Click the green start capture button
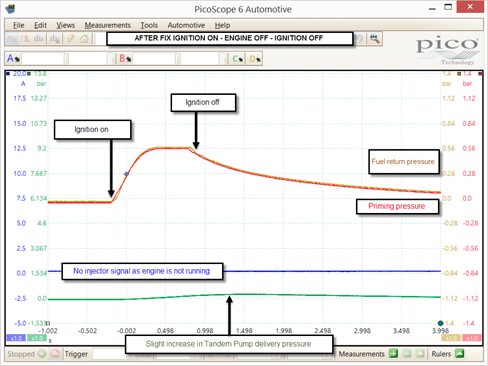The image size is (488, 366). tap(42, 354)
